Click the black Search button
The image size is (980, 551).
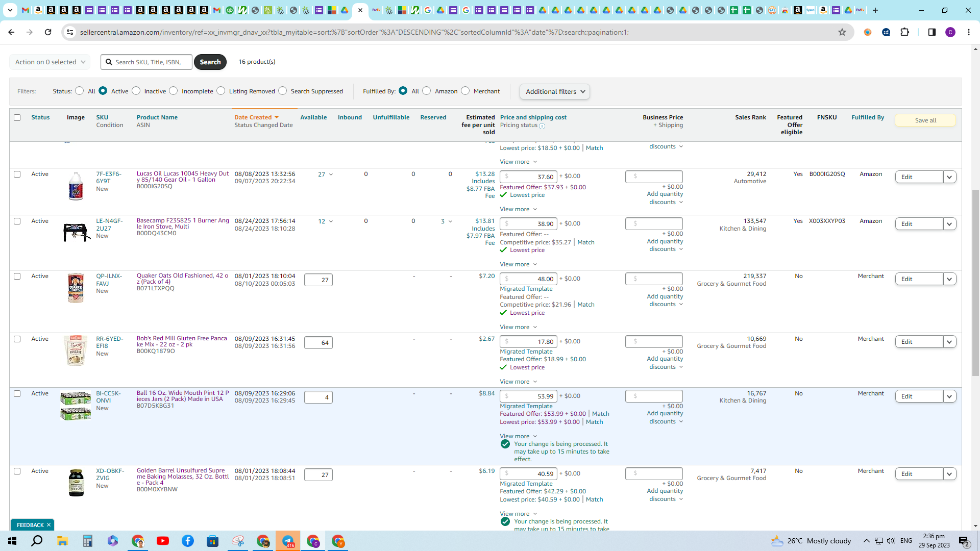pyautogui.click(x=210, y=62)
